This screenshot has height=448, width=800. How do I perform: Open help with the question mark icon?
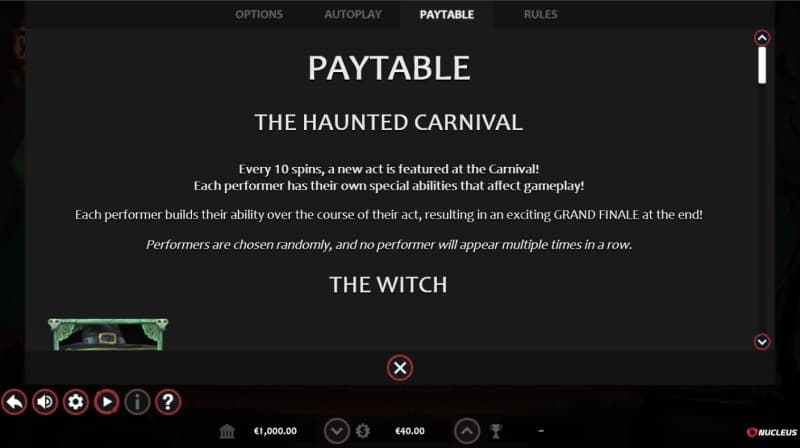pyautogui.click(x=167, y=402)
